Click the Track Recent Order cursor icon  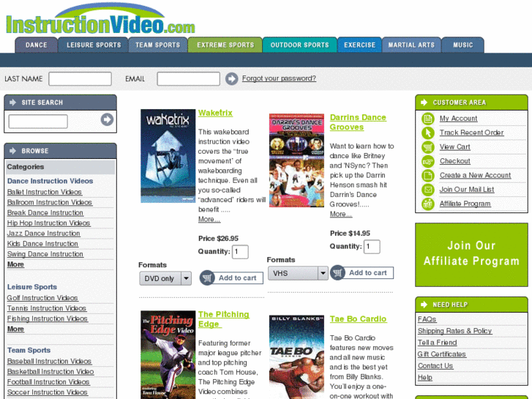(x=428, y=133)
